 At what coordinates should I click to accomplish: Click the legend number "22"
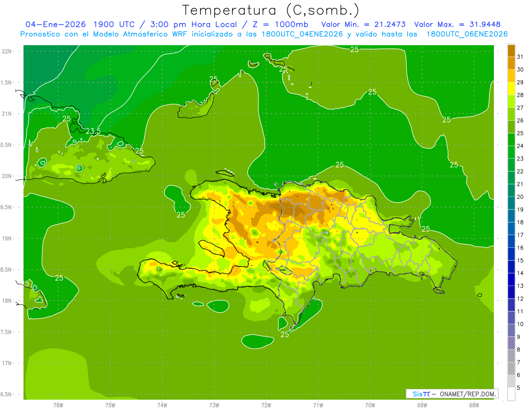click(520, 171)
